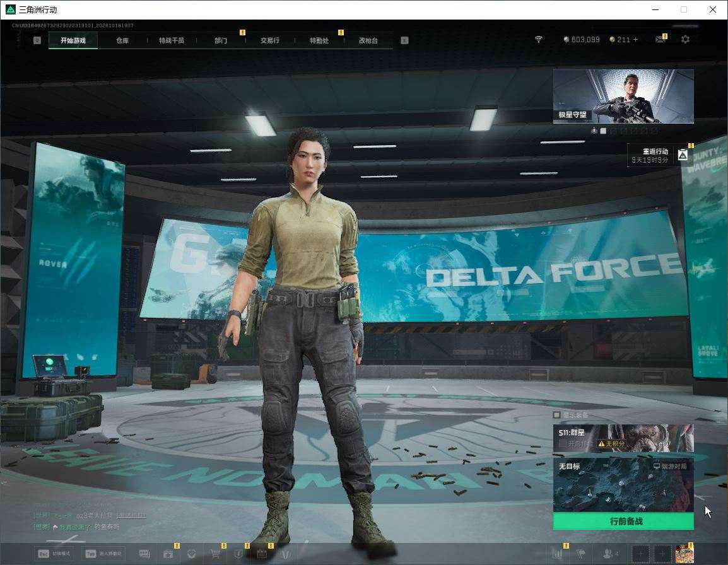Image resolution: width=728 pixels, height=565 pixels.
Task: Click the plus next to 211 currency
Action: [636, 40]
